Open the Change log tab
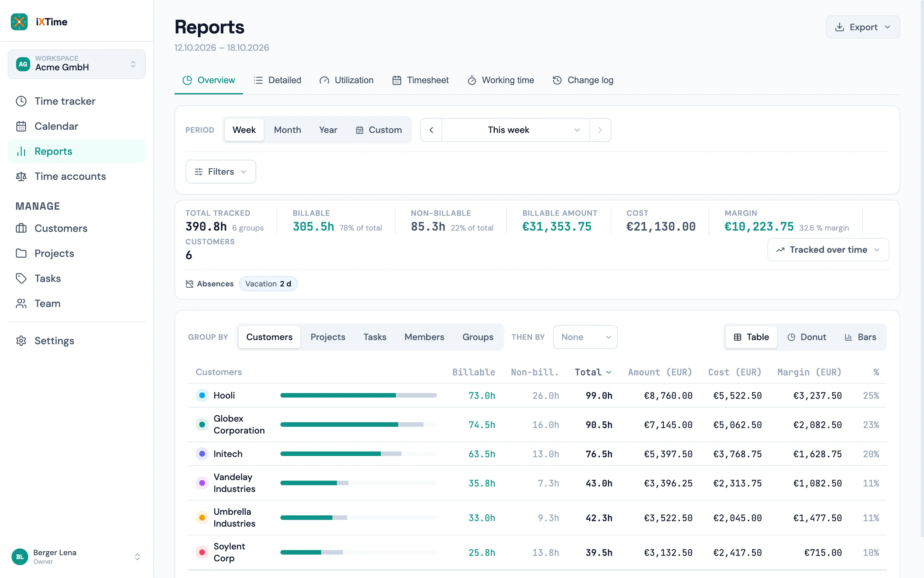The image size is (924, 578). [583, 80]
